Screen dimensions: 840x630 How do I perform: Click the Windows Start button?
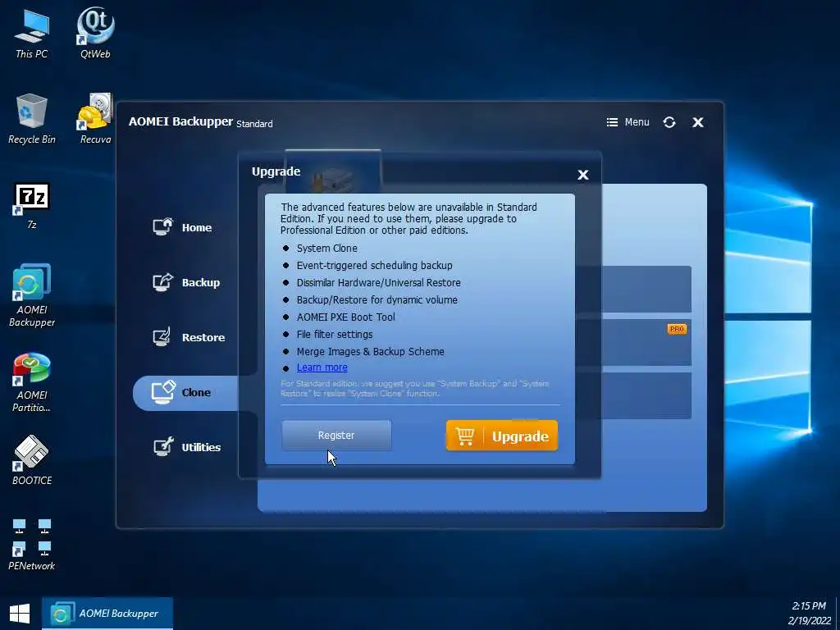click(x=20, y=614)
